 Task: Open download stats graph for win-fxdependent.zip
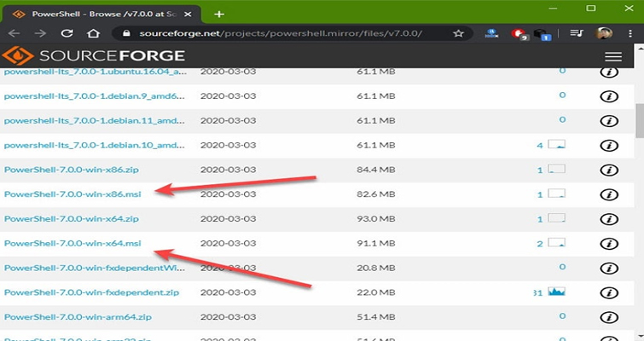556,292
